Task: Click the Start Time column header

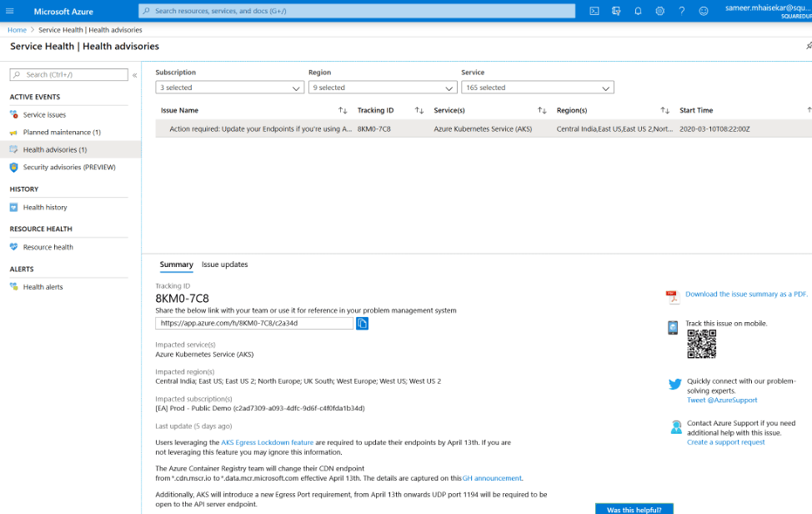Action: [696, 110]
